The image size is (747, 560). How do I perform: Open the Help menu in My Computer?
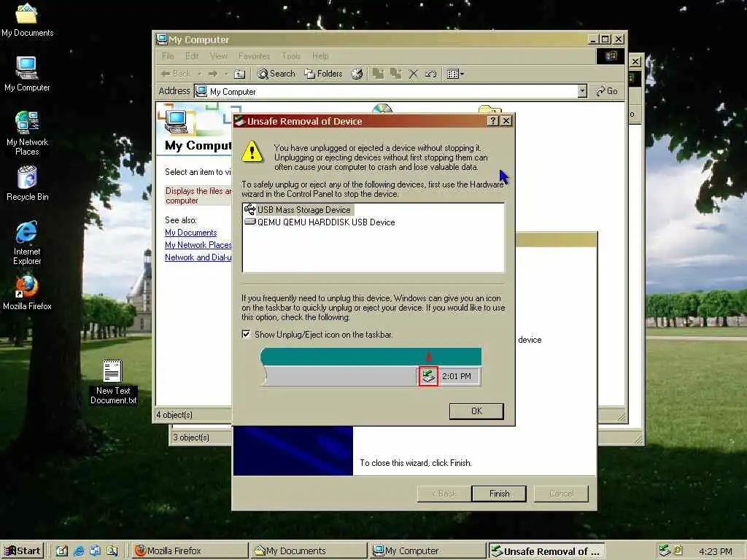[x=320, y=55]
